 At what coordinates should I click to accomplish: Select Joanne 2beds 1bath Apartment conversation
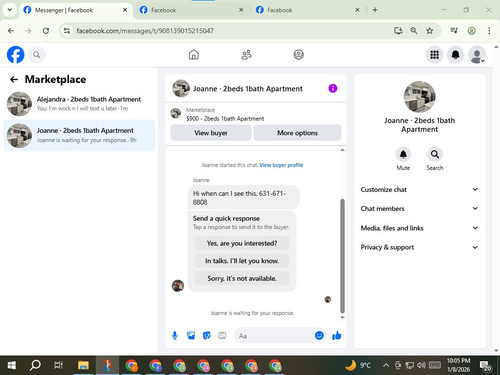(x=79, y=135)
